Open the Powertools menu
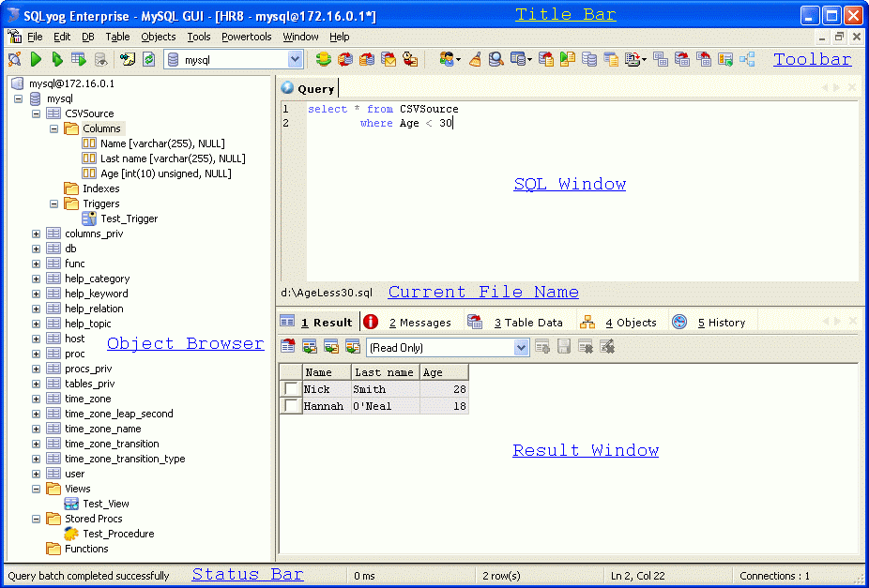 point(246,37)
